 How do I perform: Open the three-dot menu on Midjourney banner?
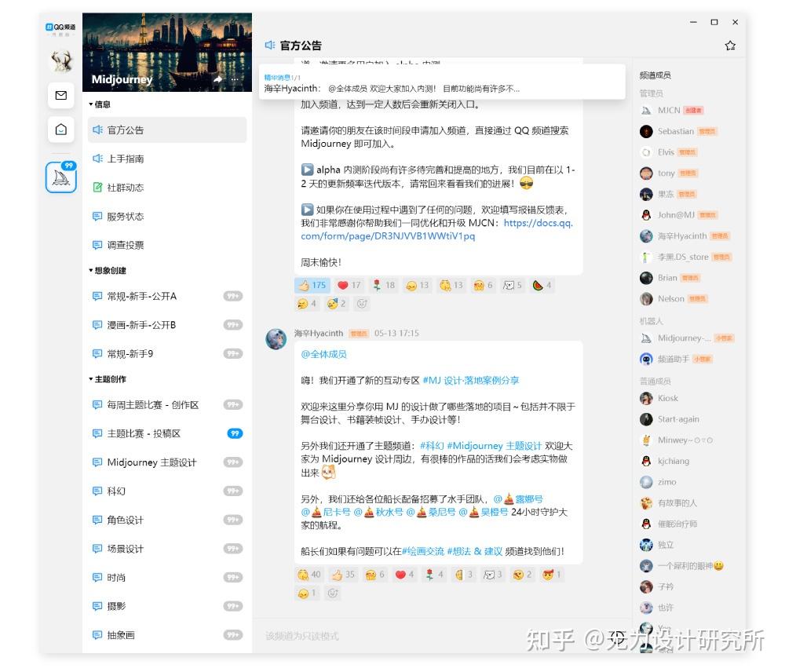pos(234,79)
